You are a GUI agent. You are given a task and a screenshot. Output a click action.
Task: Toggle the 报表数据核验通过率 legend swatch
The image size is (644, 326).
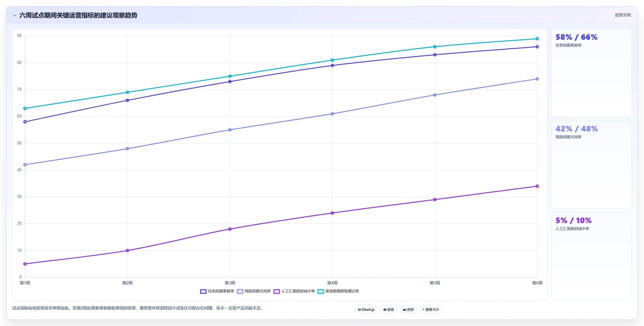click(321, 292)
